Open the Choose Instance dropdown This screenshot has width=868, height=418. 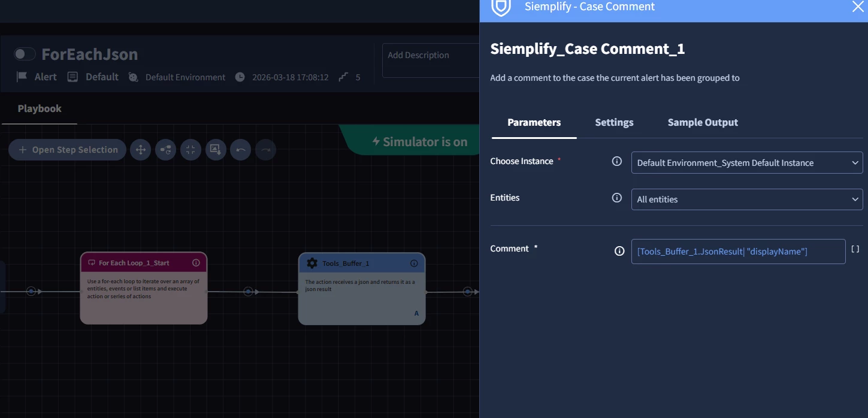click(x=747, y=163)
